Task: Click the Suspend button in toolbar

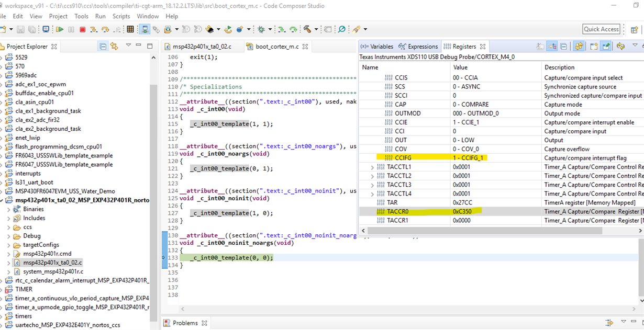Action: coord(71,29)
